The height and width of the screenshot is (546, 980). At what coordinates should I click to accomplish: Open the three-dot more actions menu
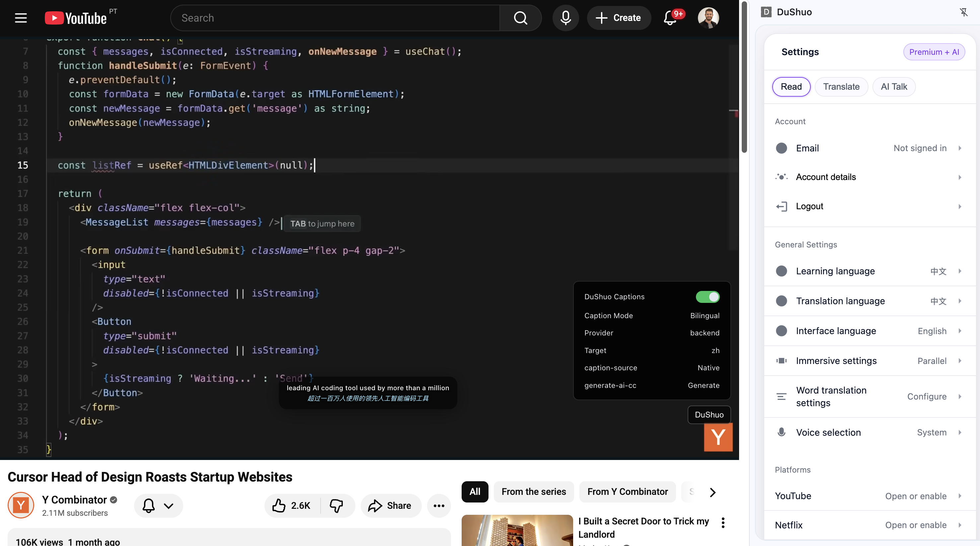(439, 505)
